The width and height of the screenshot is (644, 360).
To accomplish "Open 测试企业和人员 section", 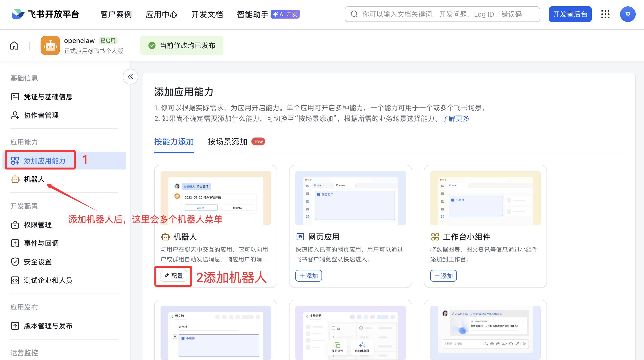I will point(48,280).
